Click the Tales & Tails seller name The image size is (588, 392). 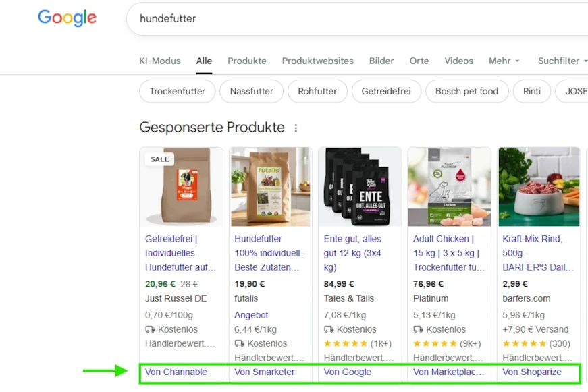(x=349, y=298)
